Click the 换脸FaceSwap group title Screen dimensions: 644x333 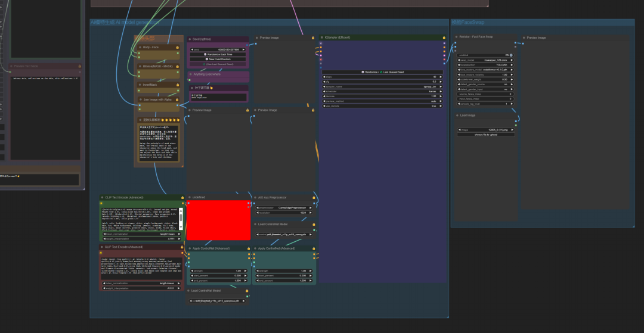[x=468, y=23]
